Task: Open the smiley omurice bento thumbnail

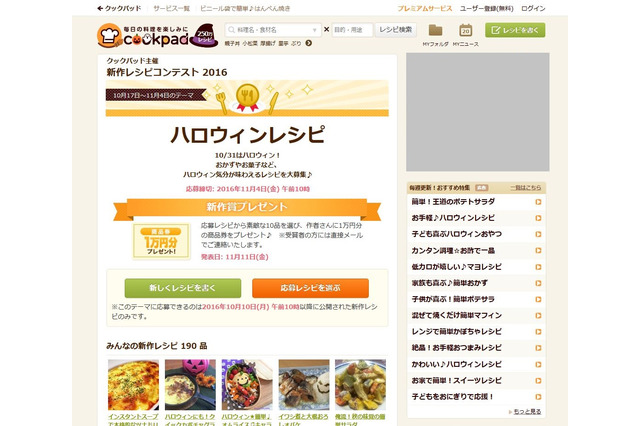Action: pos(247,385)
